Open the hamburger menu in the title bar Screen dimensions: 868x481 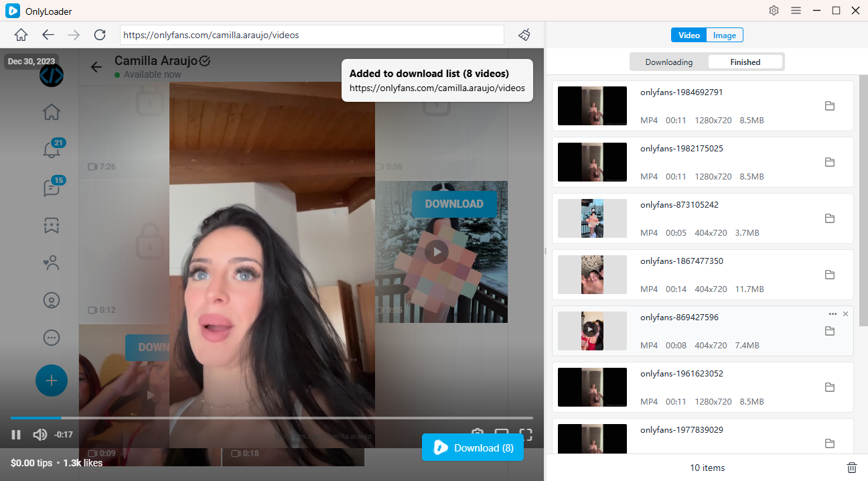pyautogui.click(x=796, y=11)
